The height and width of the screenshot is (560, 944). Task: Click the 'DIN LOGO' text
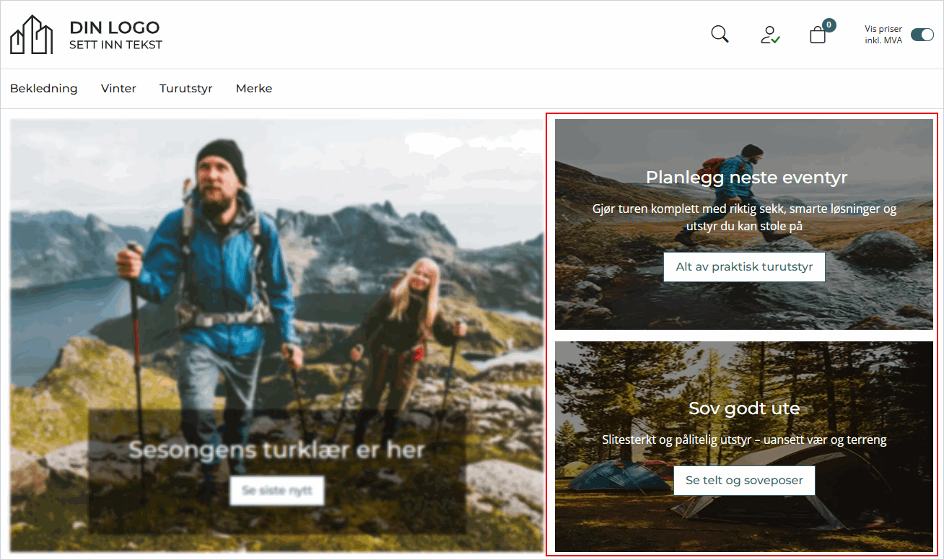coord(114,27)
